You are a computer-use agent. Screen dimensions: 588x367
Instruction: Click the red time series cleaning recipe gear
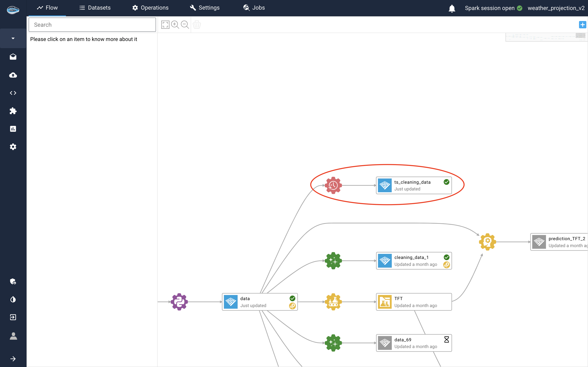click(333, 186)
